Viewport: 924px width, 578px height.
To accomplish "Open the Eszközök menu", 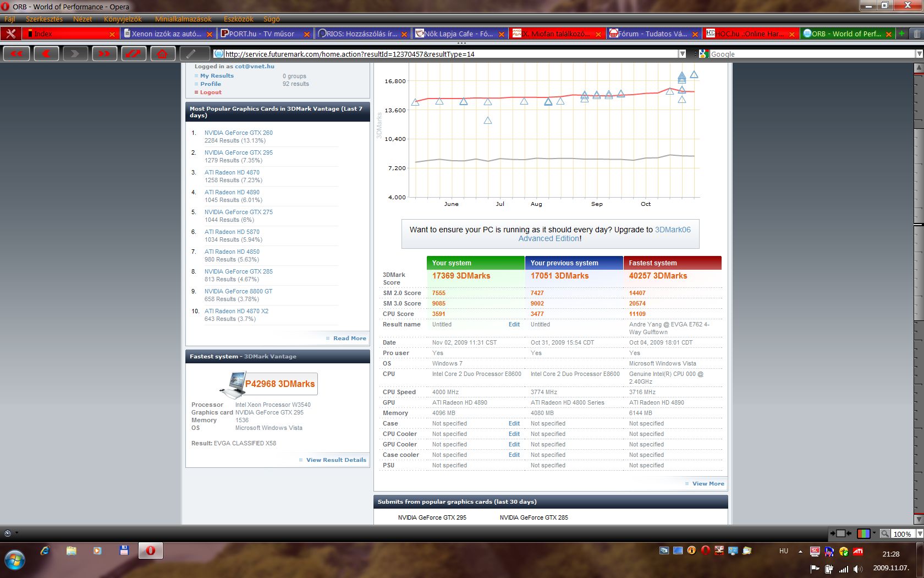I will [239, 19].
